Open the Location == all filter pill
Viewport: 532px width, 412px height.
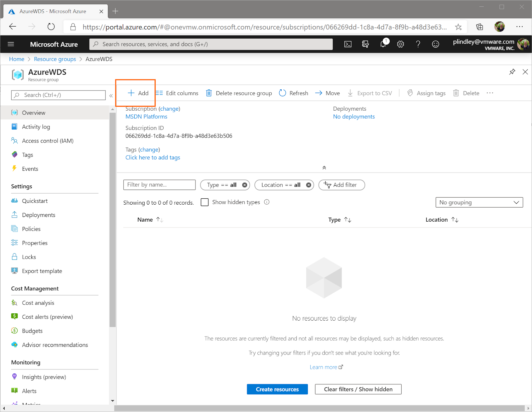pyautogui.click(x=281, y=185)
